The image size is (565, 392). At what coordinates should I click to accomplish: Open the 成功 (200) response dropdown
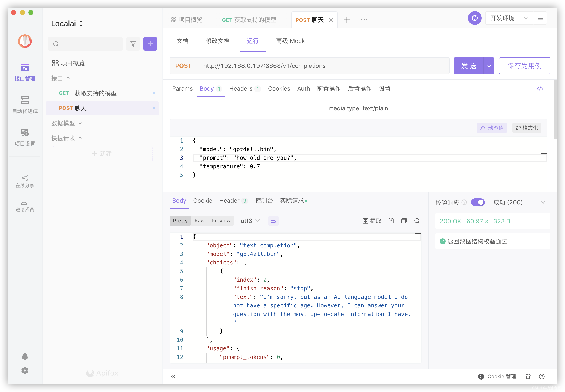pos(519,202)
